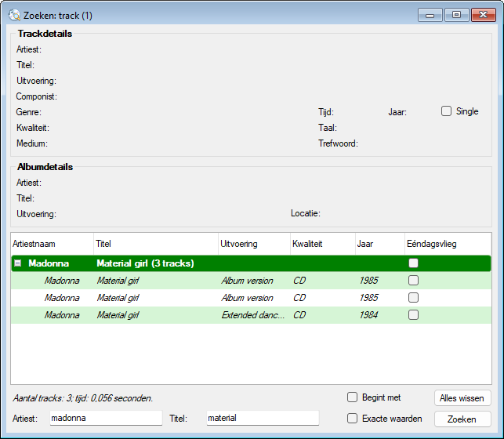Click the search window icon in title bar
The image size is (504, 439).
tap(14, 15)
